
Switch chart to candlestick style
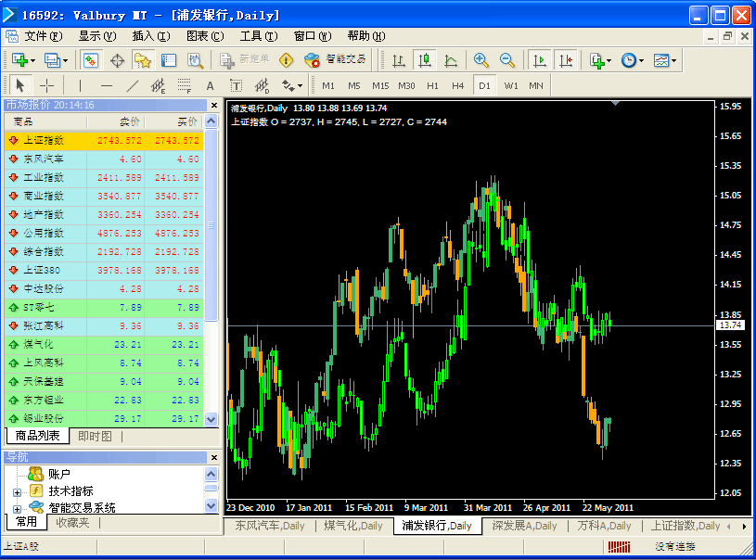pyautogui.click(x=425, y=60)
